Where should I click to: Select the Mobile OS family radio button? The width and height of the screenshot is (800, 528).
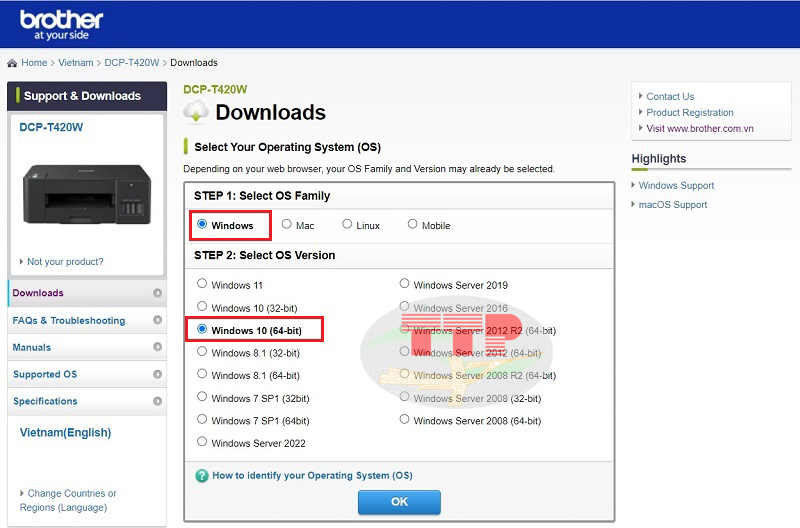click(412, 224)
